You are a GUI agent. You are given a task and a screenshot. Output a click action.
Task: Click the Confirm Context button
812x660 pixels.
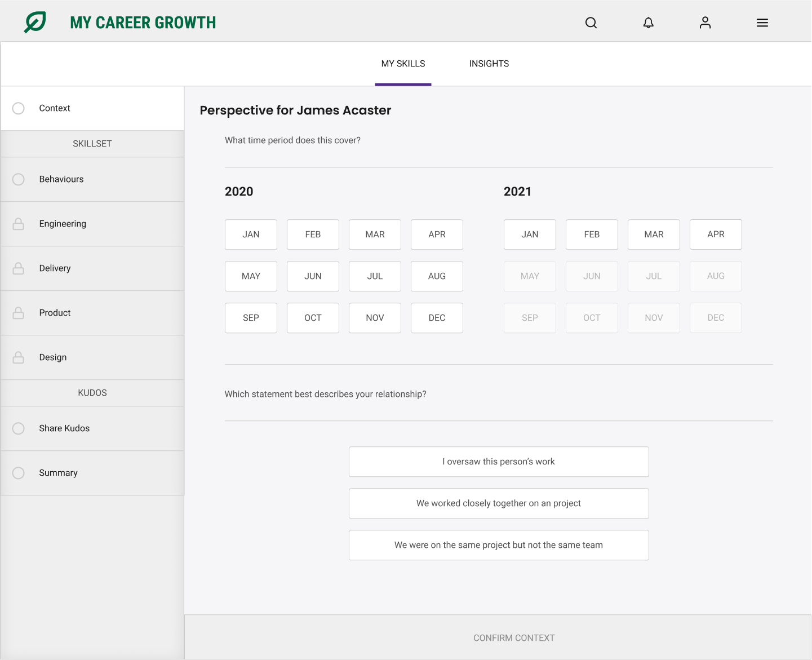point(498,637)
